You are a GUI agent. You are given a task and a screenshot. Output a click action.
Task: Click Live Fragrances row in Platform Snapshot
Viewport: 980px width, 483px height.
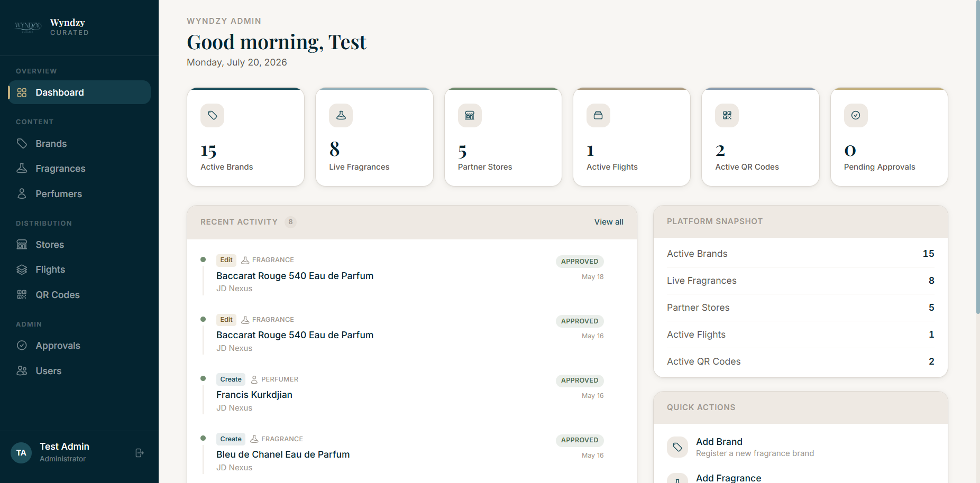[800, 281]
